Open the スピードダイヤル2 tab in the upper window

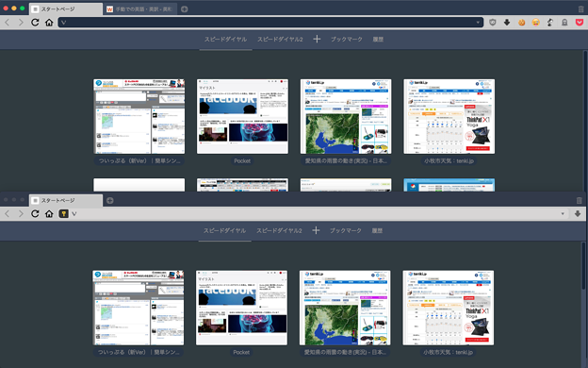point(280,39)
